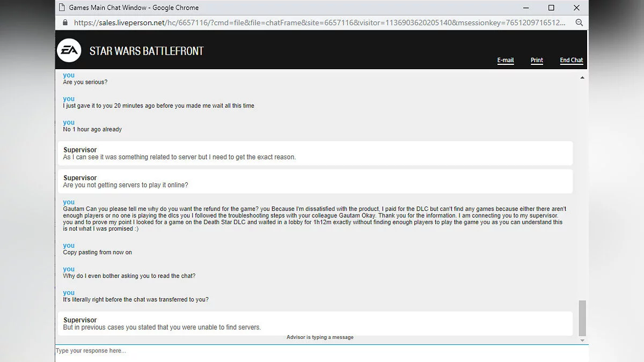
Task: Click the magnifier icon in address bar
Action: pos(579,23)
